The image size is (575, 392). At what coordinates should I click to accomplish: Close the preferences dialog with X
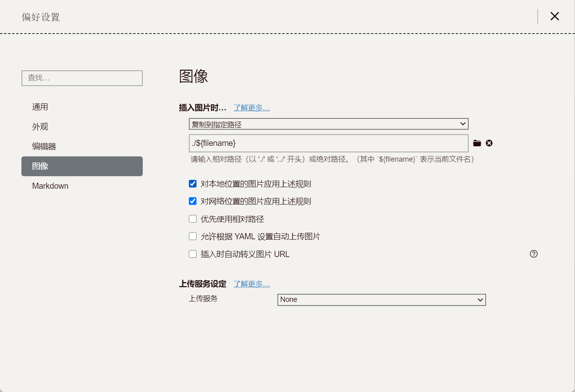coord(555,16)
